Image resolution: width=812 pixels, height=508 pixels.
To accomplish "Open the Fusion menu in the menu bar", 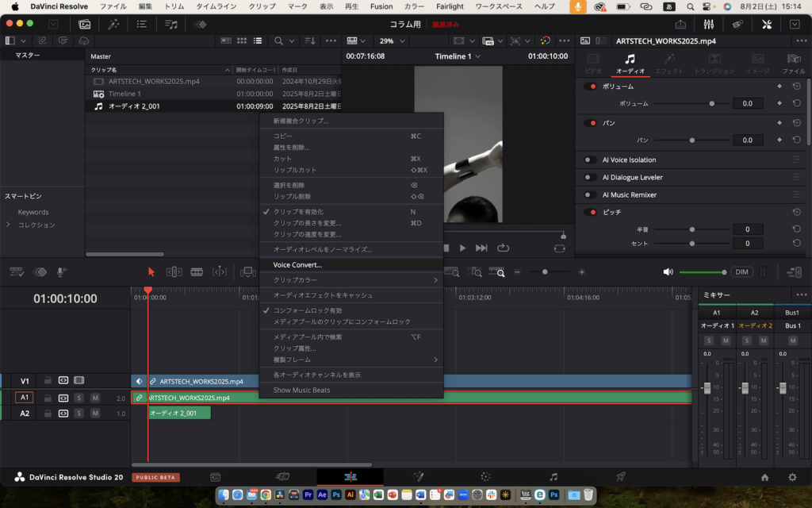I will pos(381,6).
